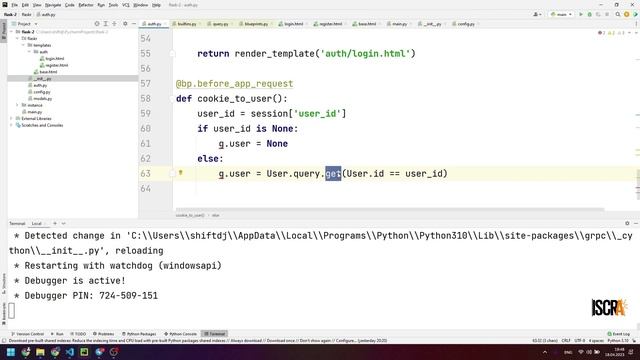Click Select Opened File locate icon

point(97,24)
